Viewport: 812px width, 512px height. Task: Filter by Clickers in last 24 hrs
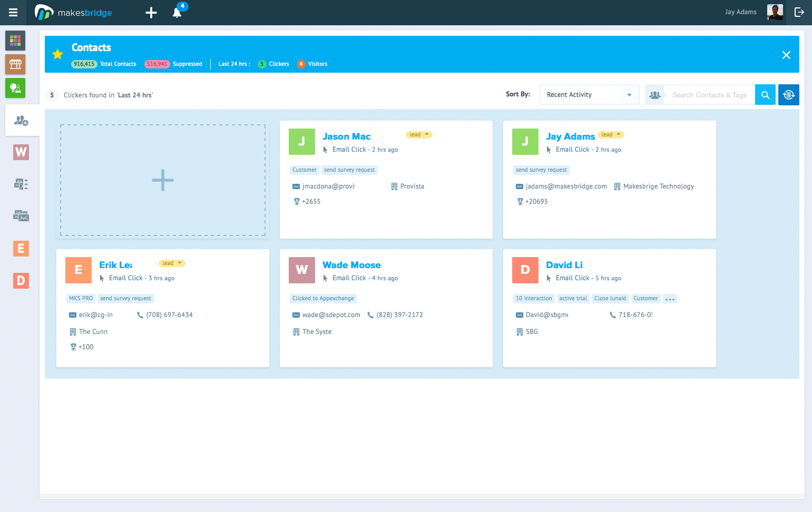click(x=273, y=64)
